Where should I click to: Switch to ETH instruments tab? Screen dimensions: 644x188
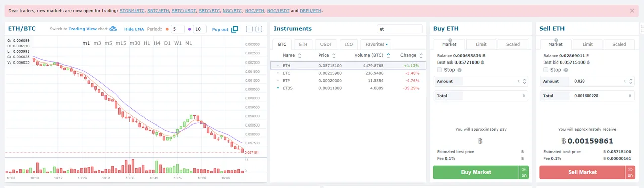point(303,44)
